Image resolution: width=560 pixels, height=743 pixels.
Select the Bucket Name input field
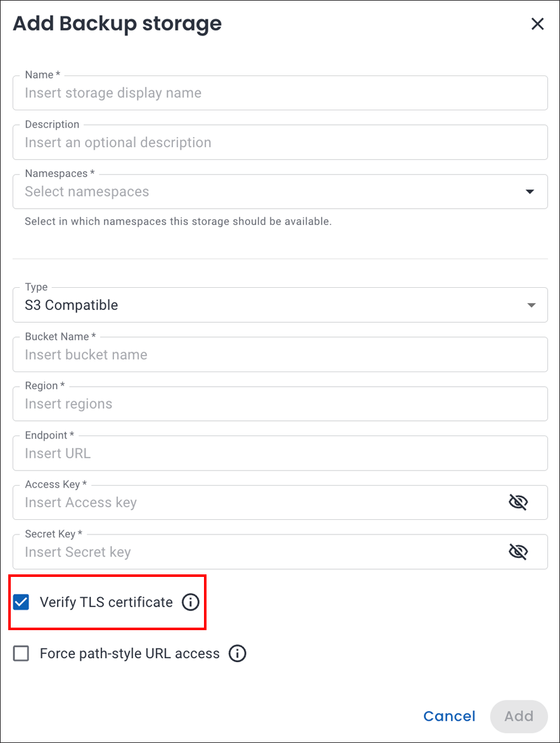279,354
